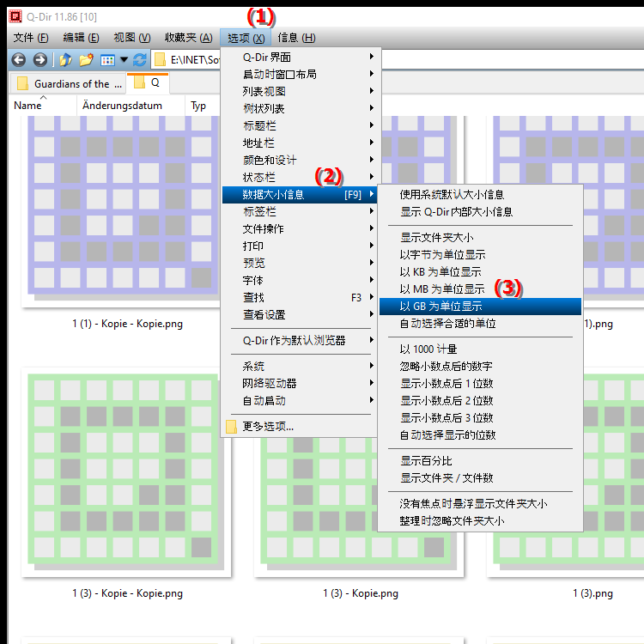The image size is (644, 644).
Task: Select 自动选择合适的单位
Action: pyautogui.click(x=480, y=324)
